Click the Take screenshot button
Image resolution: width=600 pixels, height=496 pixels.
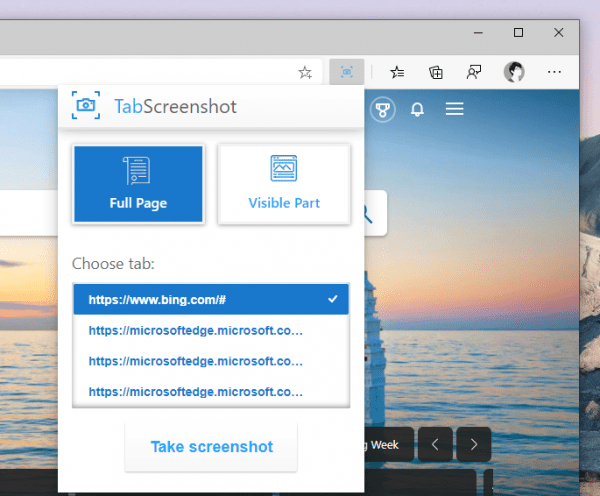pos(211,447)
